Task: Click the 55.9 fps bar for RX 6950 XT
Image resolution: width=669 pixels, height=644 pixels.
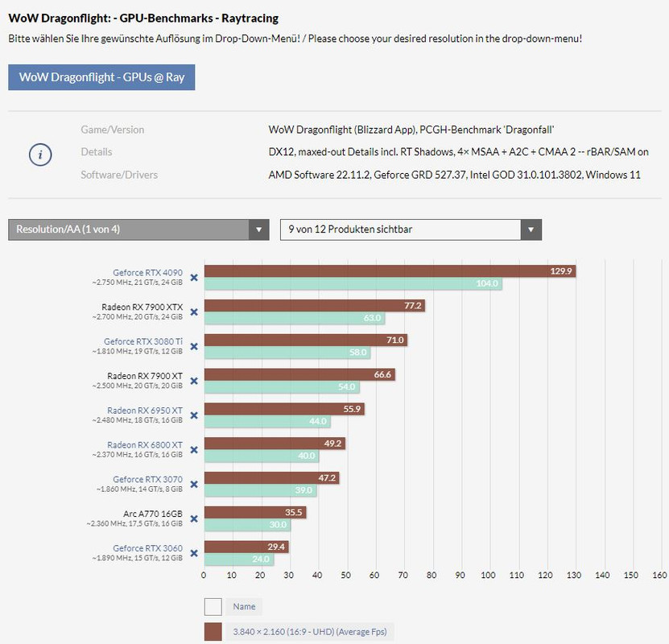Action: point(284,409)
